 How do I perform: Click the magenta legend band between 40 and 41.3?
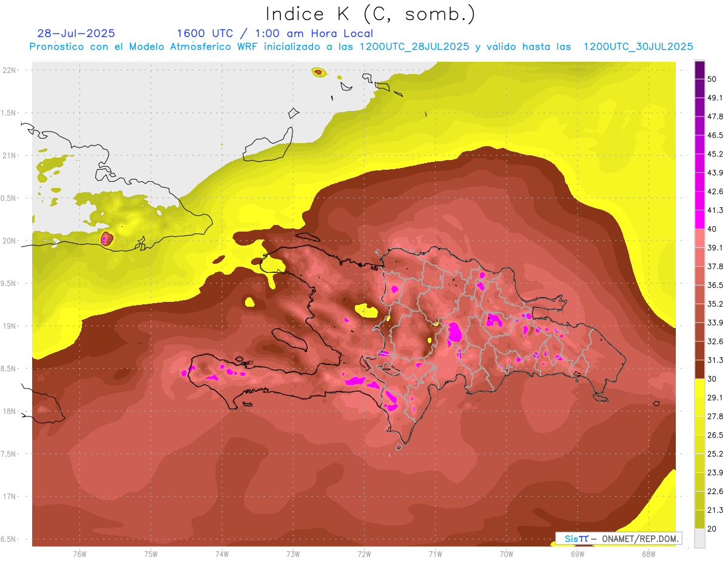[699, 219]
